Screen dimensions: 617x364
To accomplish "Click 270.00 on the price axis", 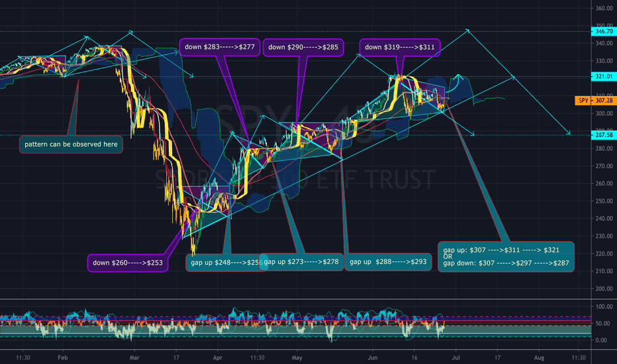I will tap(604, 166).
